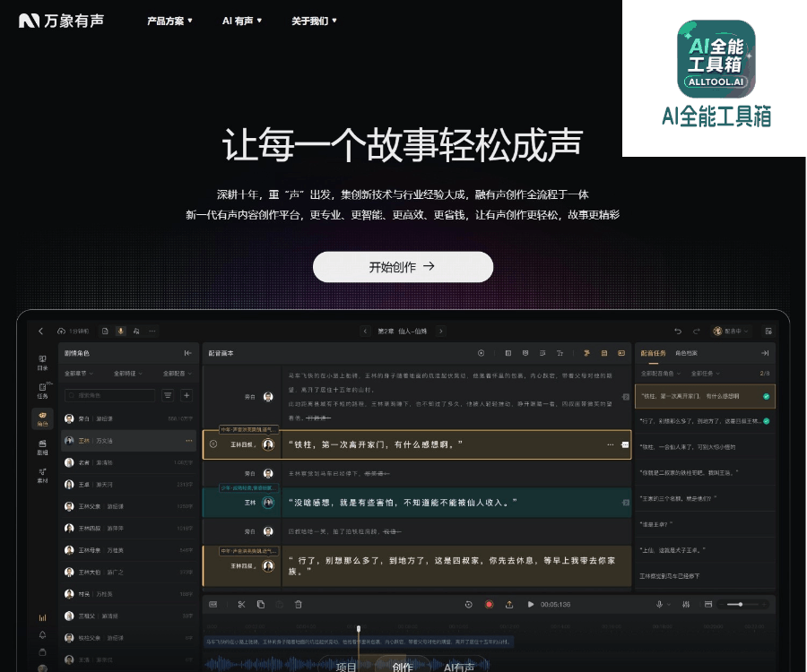This screenshot has height=672, width=807.
Task: Click the AI全能工具箱 logo image
Action: 716,58
